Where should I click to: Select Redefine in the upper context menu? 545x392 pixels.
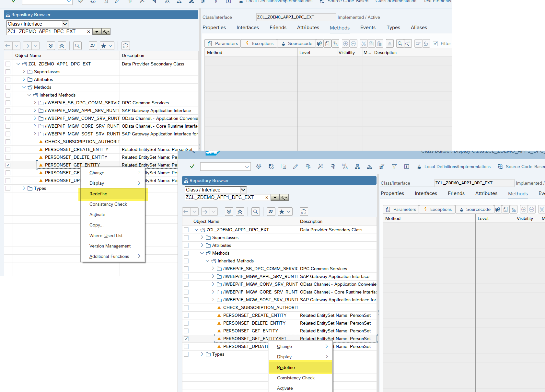(x=113, y=194)
